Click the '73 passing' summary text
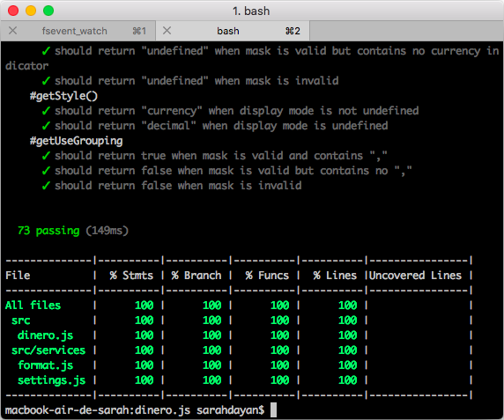The height and width of the screenshot is (420, 504). click(x=48, y=230)
